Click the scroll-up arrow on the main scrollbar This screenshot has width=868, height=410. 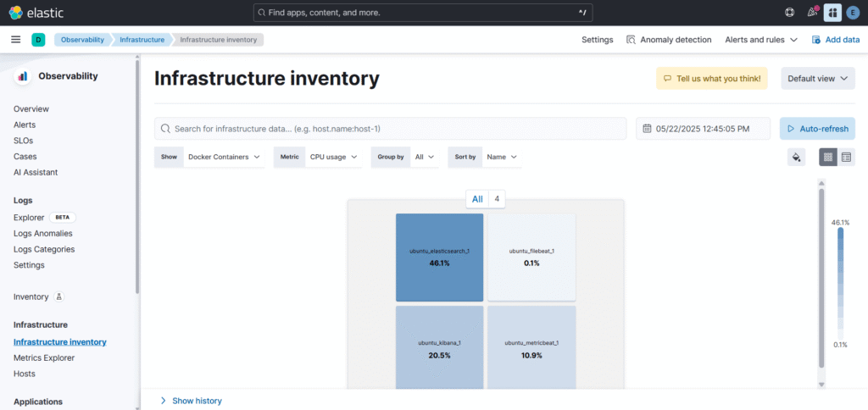tap(821, 183)
